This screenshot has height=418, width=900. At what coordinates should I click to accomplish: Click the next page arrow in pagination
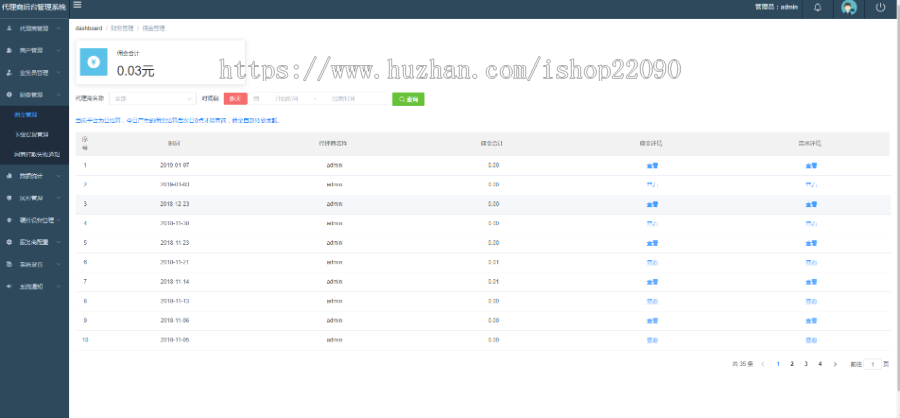coord(834,364)
